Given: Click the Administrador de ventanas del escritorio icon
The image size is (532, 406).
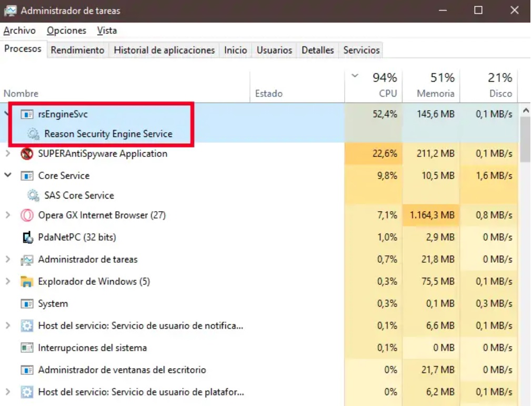Looking at the screenshot, I should (27, 370).
